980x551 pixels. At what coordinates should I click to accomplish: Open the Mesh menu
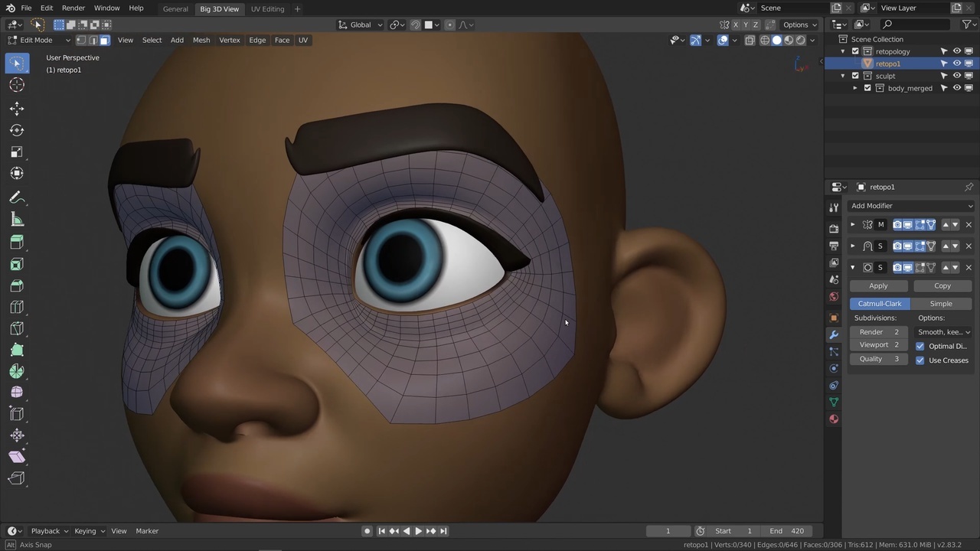(201, 40)
